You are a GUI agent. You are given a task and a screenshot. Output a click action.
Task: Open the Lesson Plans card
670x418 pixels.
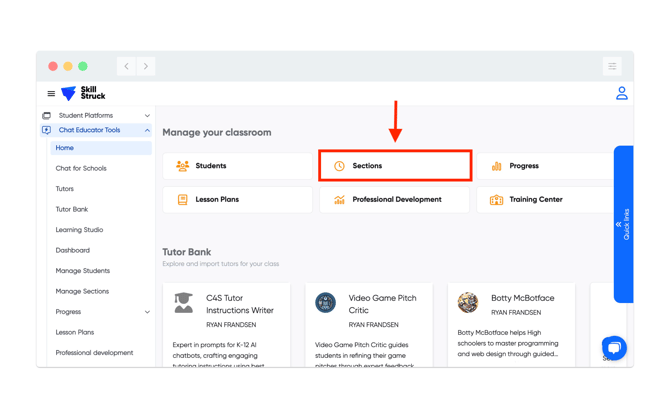(x=237, y=200)
